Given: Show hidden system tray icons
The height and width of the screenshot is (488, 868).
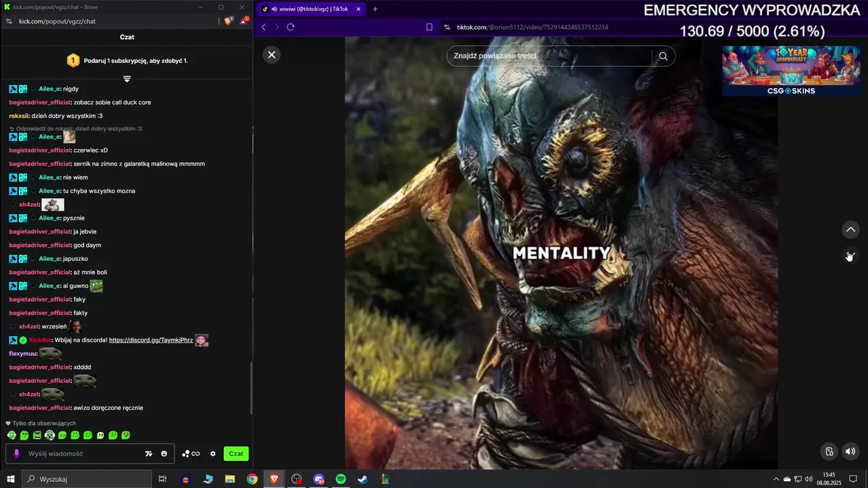Looking at the screenshot, I should pos(776,479).
